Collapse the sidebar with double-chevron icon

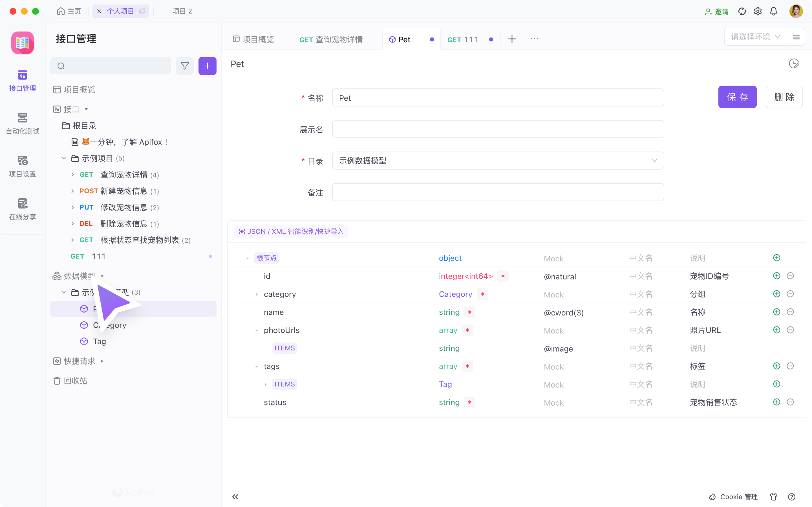click(235, 497)
